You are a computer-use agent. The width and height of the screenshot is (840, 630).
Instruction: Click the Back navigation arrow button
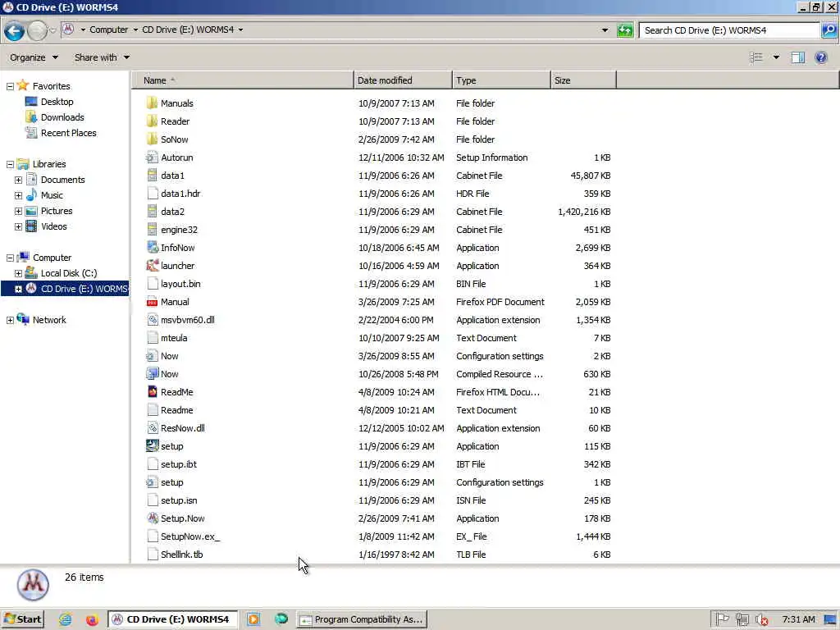coord(15,30)
